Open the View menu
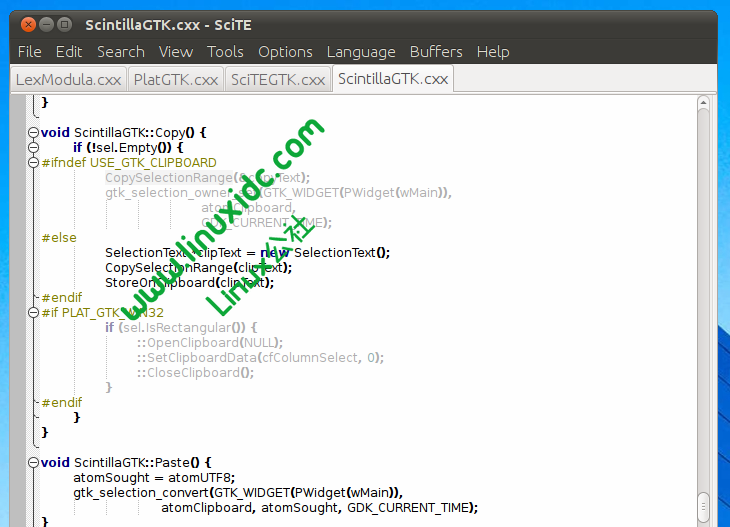730x527 pixels. click(176, 52)
